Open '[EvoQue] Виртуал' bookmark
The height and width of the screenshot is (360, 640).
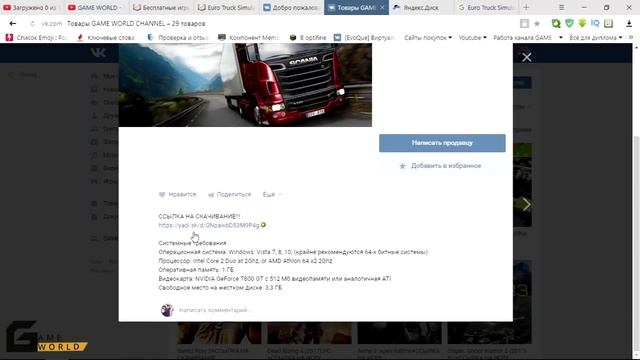click(364, 38)
